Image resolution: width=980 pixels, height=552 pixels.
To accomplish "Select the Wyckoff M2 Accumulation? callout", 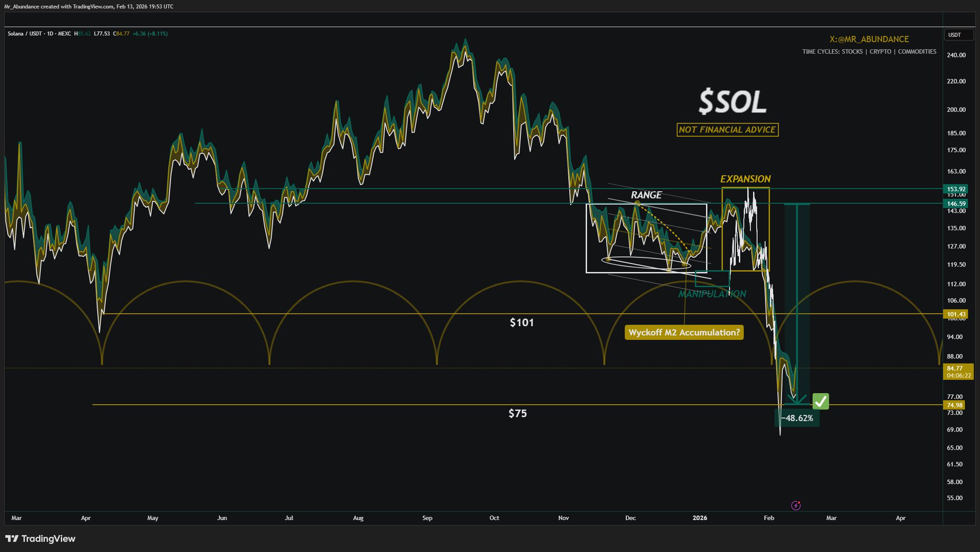I will pos(684,332).
